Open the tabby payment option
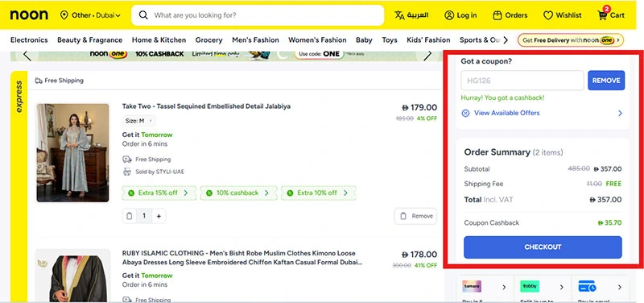 coord(542,288)
